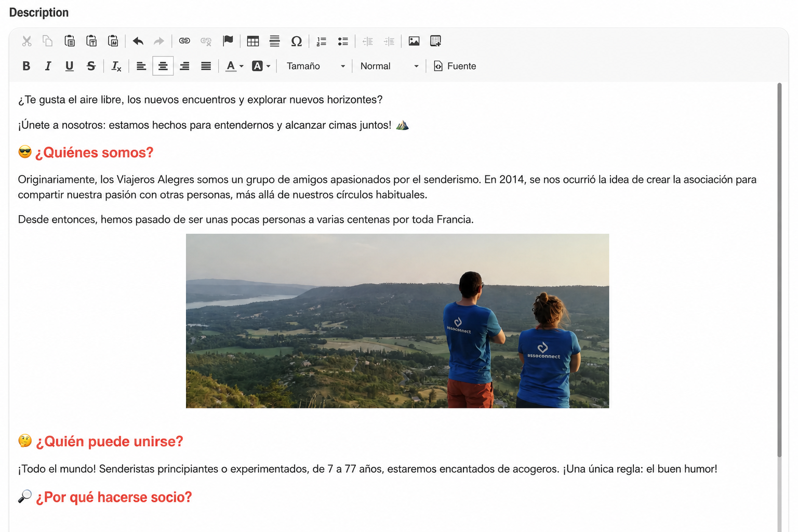The image size is (798, 532).
Task: Insert a horizontal line
Action: click(x=275, y=41)
